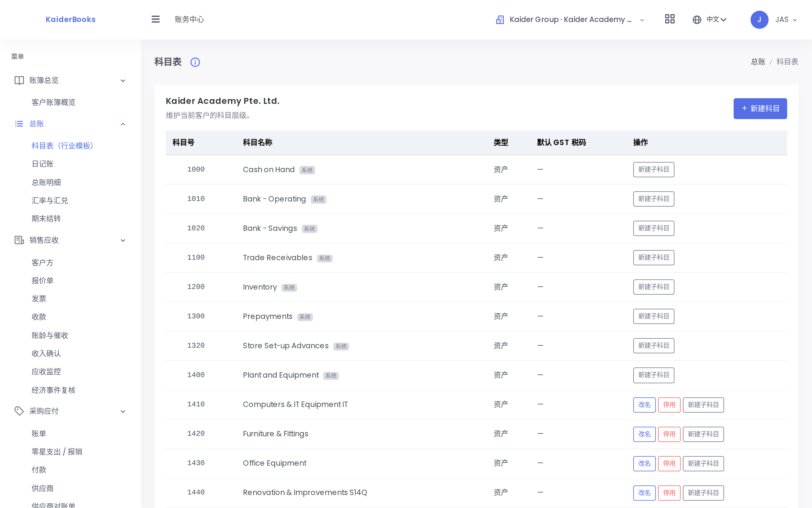Click 新建子科目 for Bank - Savings

click(654, 228)
